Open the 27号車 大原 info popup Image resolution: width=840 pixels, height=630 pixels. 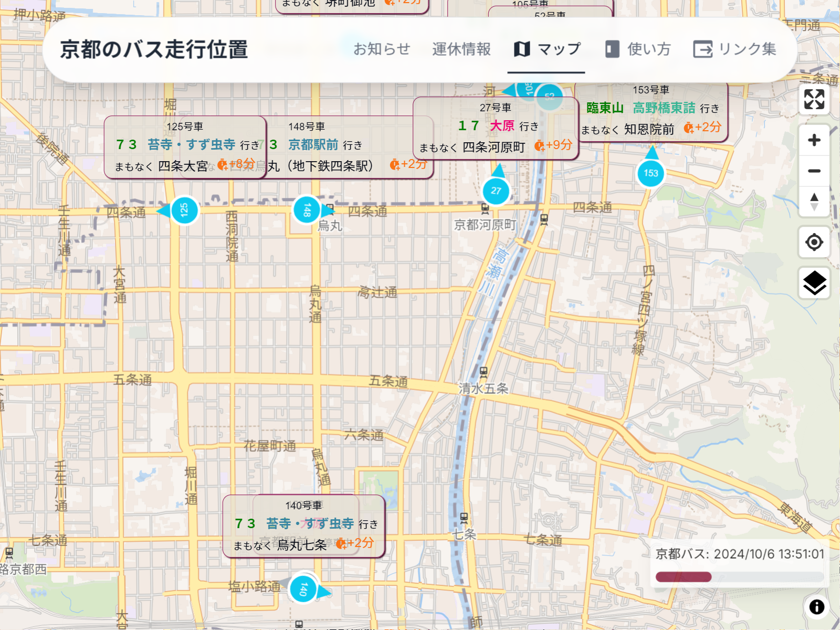(x=496, y=128)
